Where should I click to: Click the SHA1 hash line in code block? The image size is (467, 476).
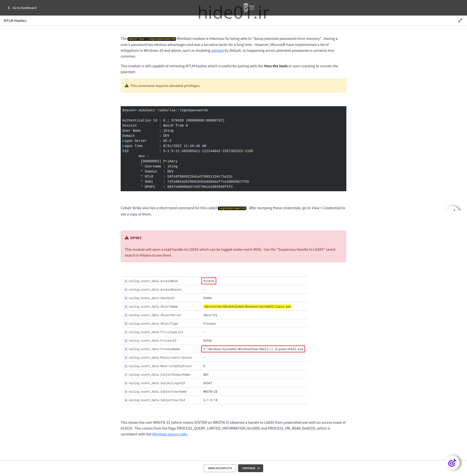click(195, 182)
